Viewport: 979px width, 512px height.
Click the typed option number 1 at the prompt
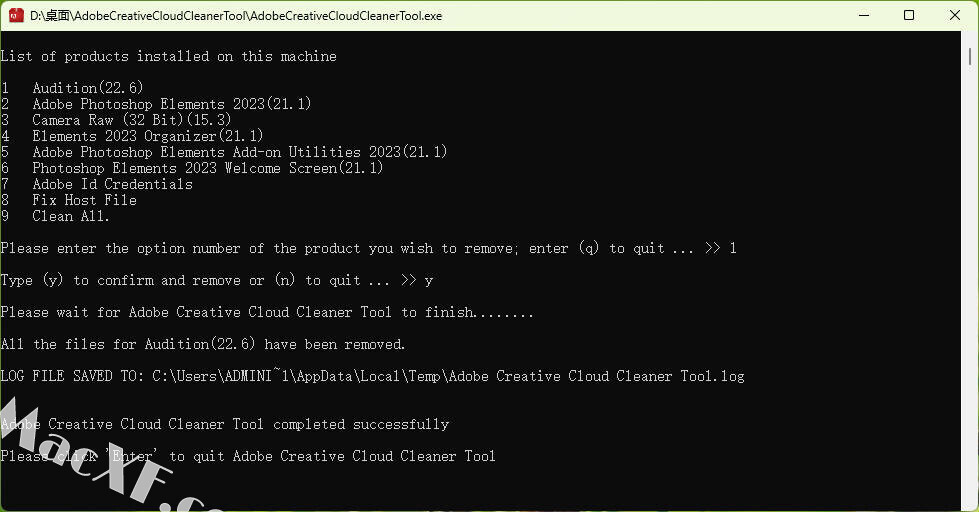[x=733, y=249]
